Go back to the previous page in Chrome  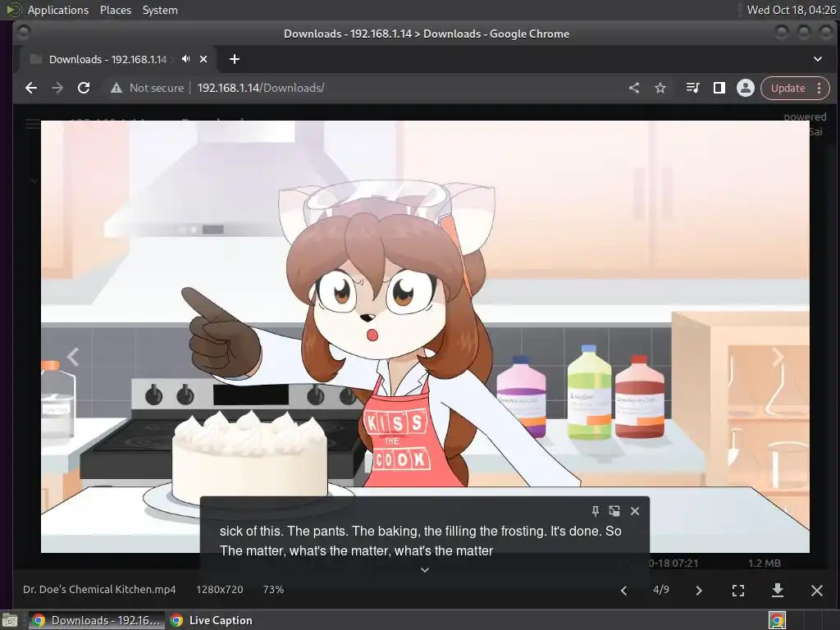[31, 88]
